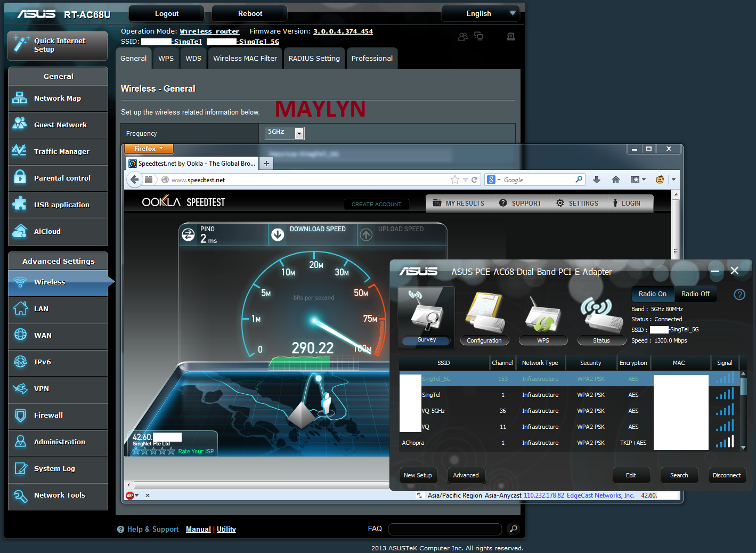Screen dimensions: 756x553
Task: Open the orange Firefox menu button
Action: point(148,149)
